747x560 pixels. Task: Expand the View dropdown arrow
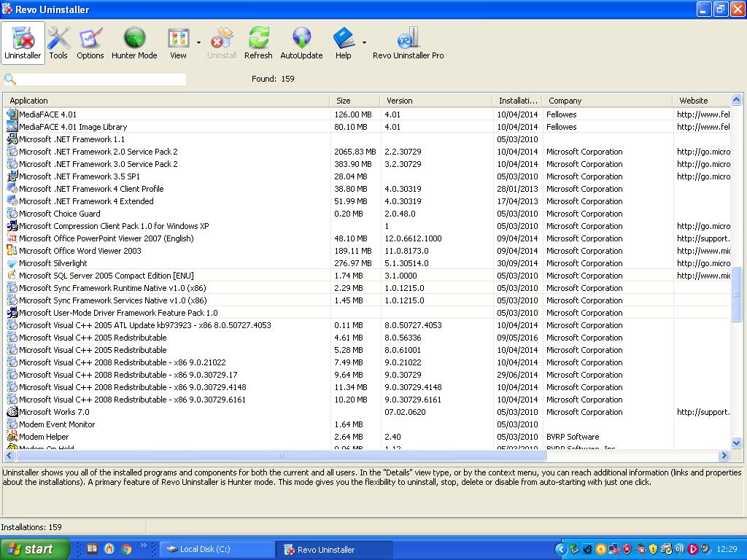tap(198, 43)
